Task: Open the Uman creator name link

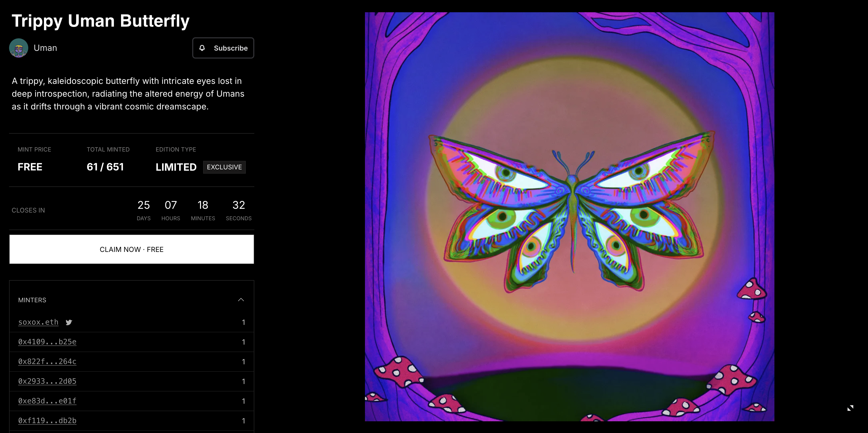Action: pos(45,48)
